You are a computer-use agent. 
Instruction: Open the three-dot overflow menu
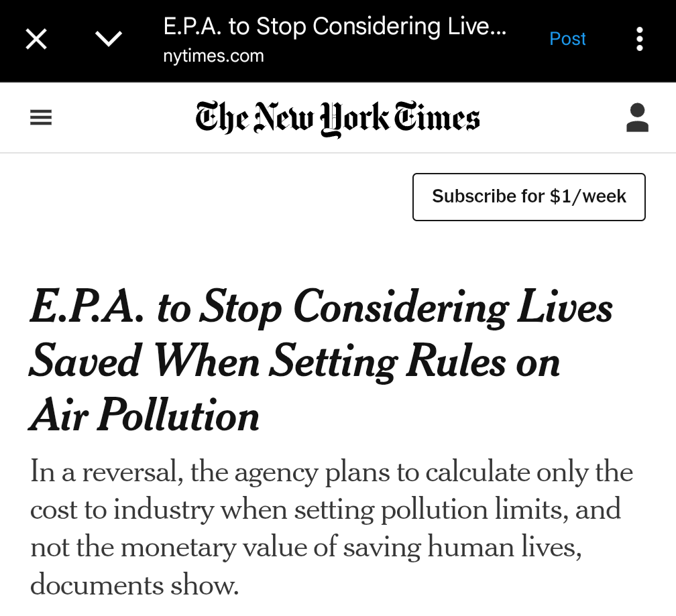639,39
